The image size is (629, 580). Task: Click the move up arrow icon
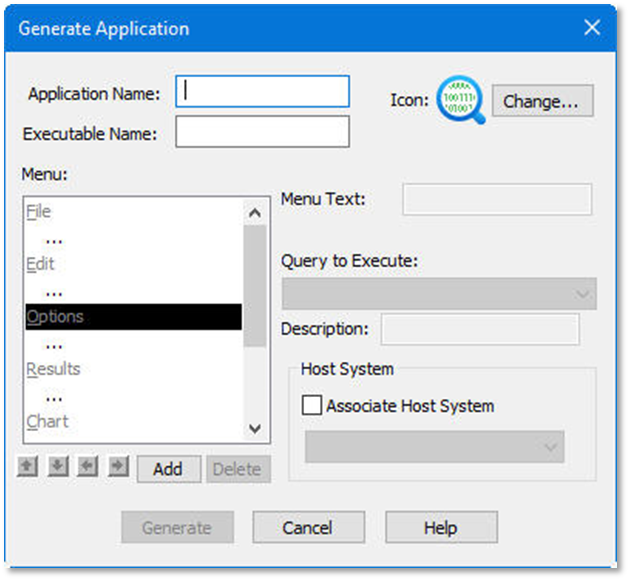click(27, 467)
